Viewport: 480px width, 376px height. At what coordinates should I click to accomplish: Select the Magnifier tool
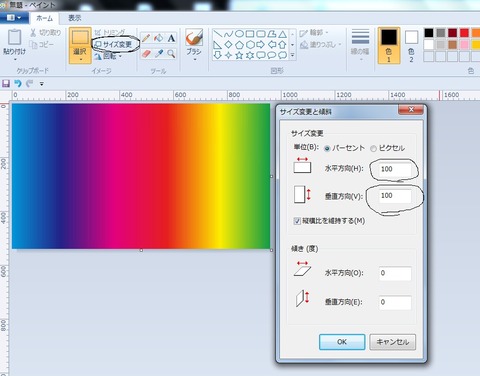coord(171,53)
